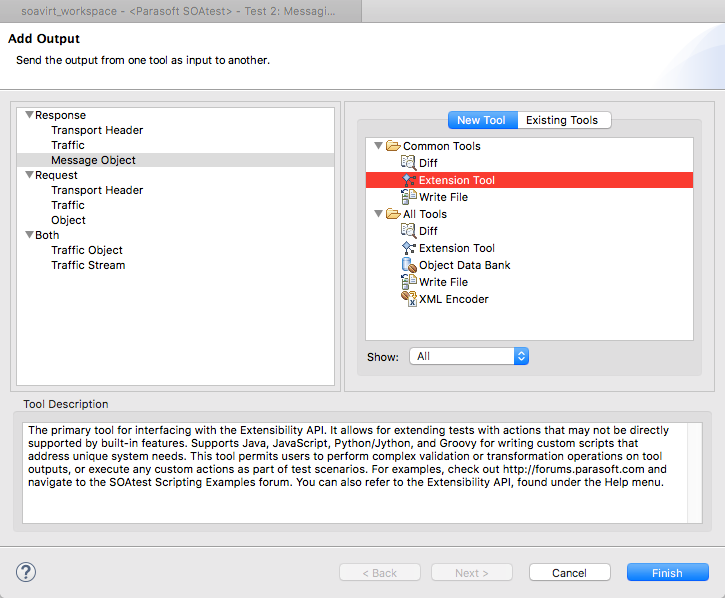Click the Common Tools folder icon

(393, 146)
